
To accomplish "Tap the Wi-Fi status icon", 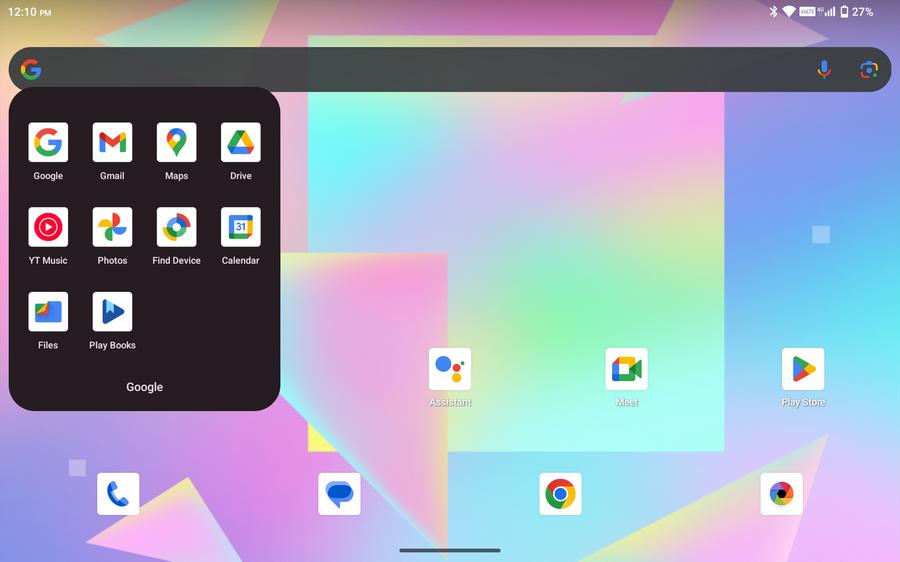I will [x=789, y=11].
